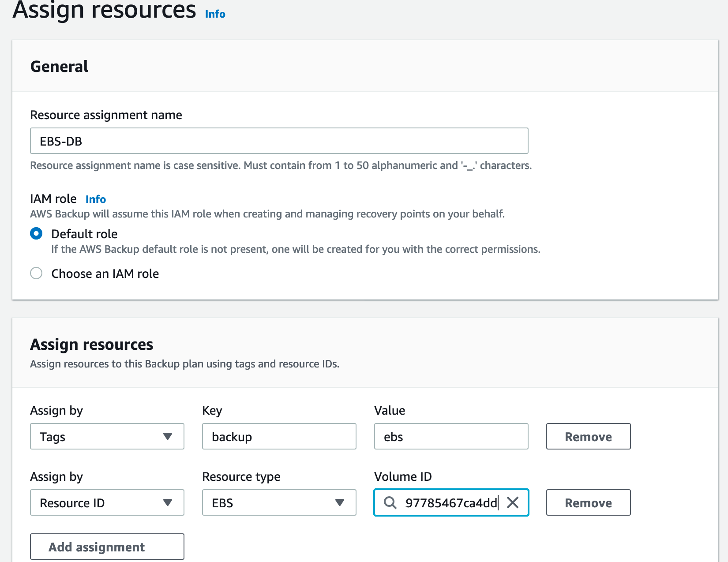Click the caret icon on the EBS dropdown
This screenshot has width=728, height=562.
[x=340, y=502]
